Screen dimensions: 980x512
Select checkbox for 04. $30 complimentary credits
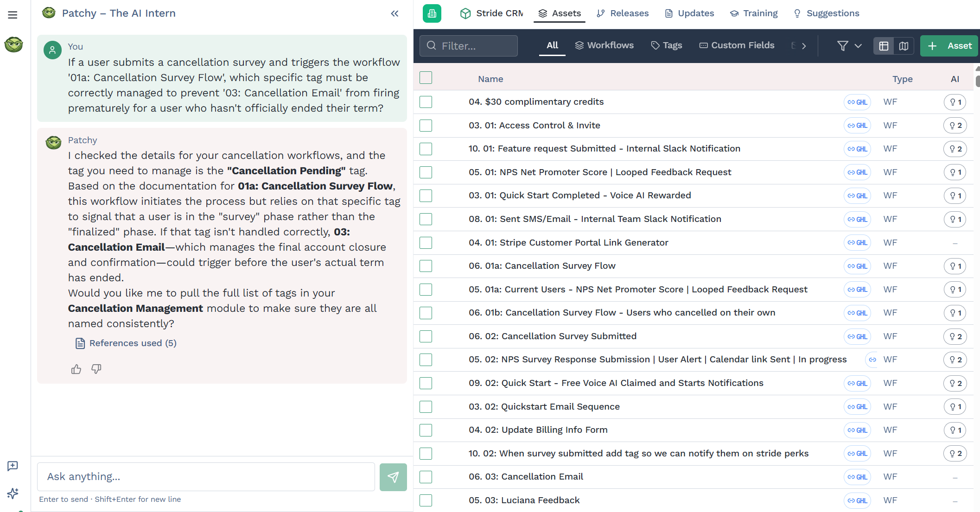(x=426, y=102)
